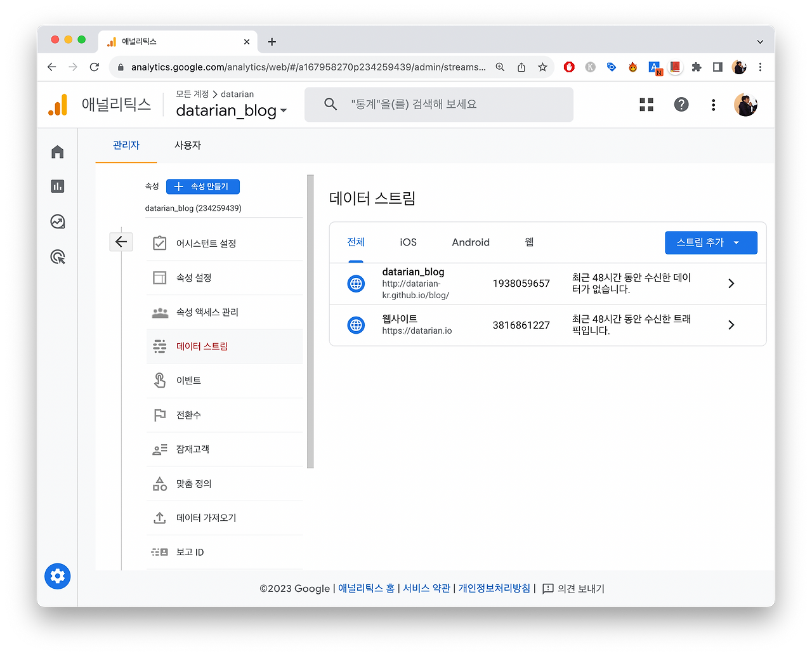Open 보고 ID in admin menu
812x656 pixels.
[x=225, y=552]
